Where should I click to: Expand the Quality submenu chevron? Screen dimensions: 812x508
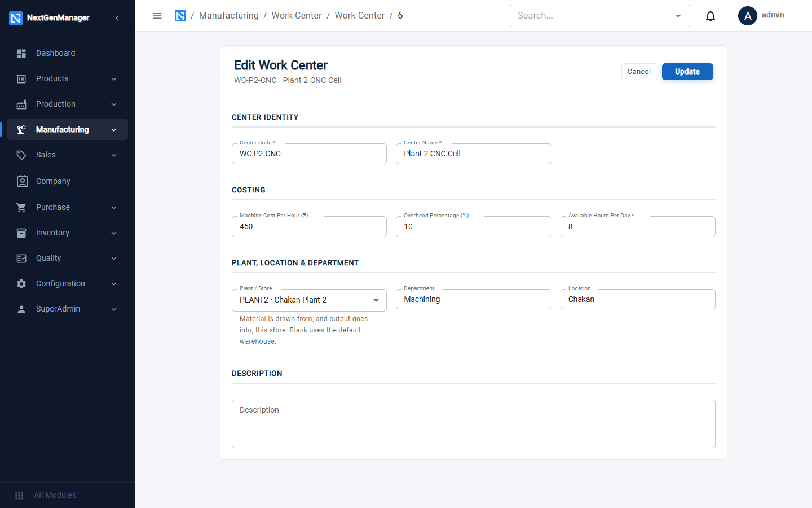tap(114, 259)
